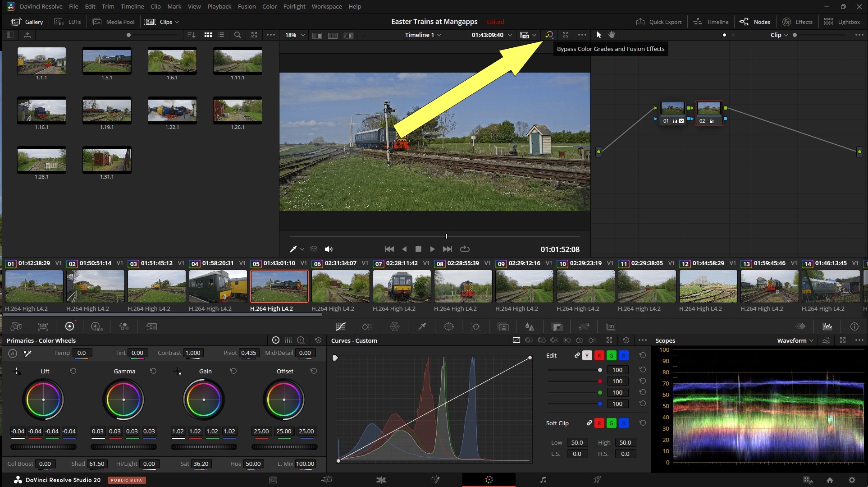Open the Lightbox view

[842, 22]
